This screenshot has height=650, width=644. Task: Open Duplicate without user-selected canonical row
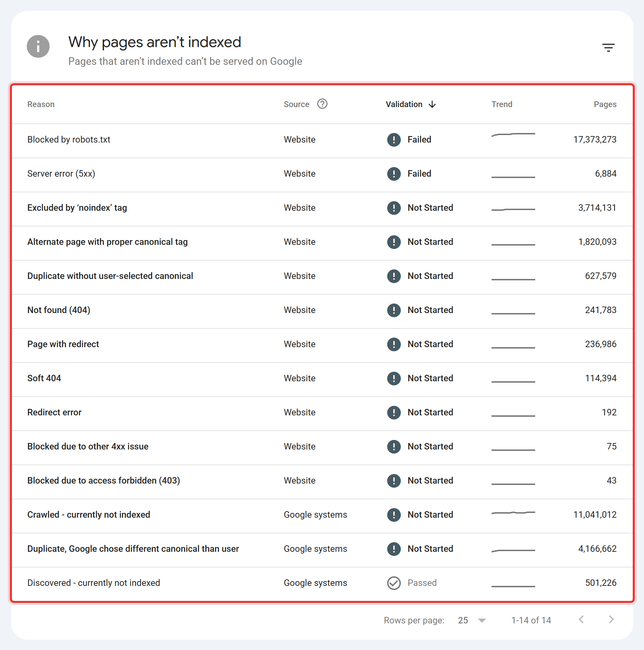(322, 277)
